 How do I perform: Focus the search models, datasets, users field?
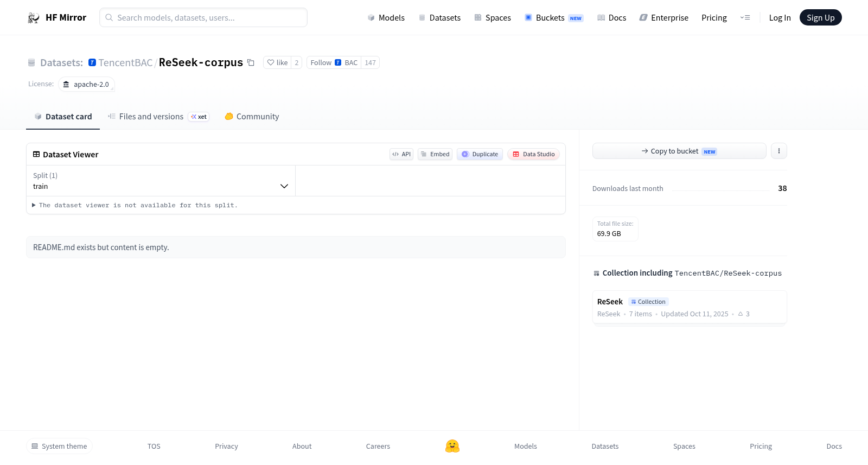203,17
